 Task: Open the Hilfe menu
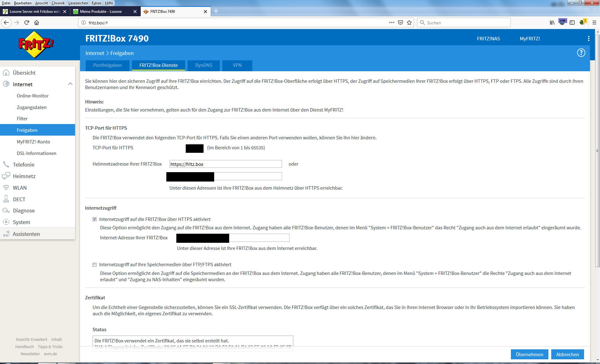[109, 3]
